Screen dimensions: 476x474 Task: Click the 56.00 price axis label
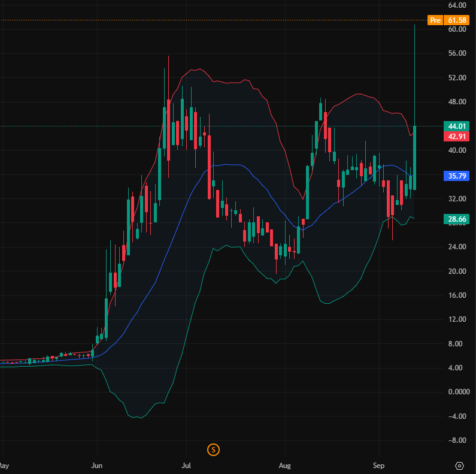point(457,53)
